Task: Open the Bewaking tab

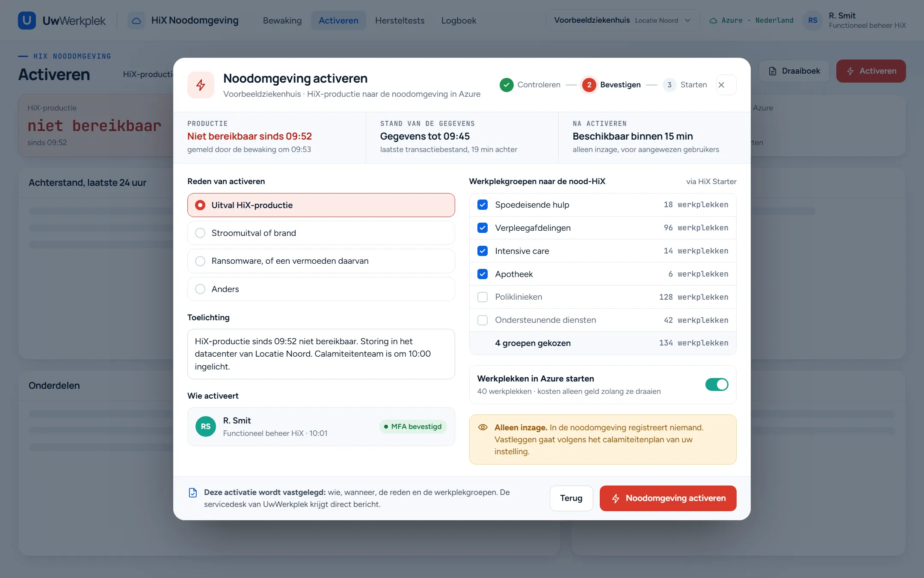Action: (x=282, y=21)
